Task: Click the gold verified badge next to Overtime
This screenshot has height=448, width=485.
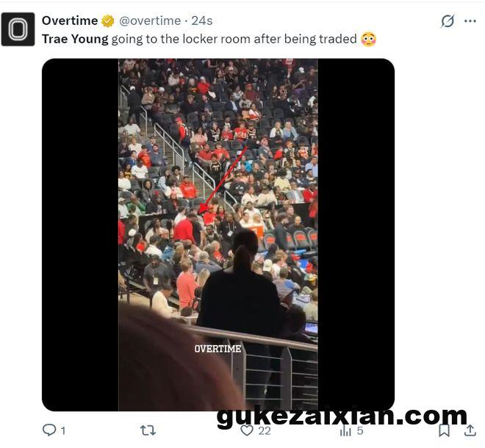Action: click(x=108, y=21)
